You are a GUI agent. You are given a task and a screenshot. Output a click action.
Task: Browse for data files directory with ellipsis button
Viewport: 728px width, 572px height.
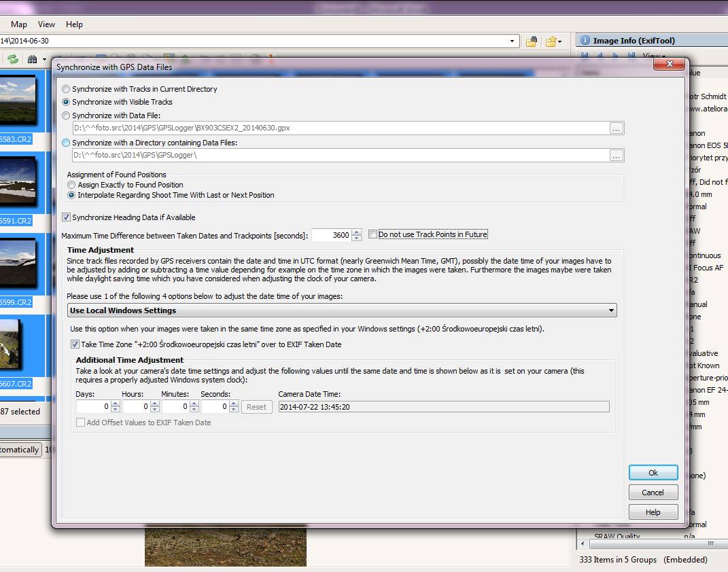(616, 156)
